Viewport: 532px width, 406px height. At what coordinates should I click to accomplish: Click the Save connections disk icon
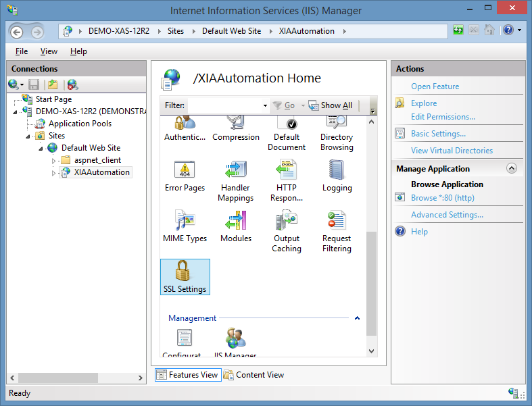point(34,84)
